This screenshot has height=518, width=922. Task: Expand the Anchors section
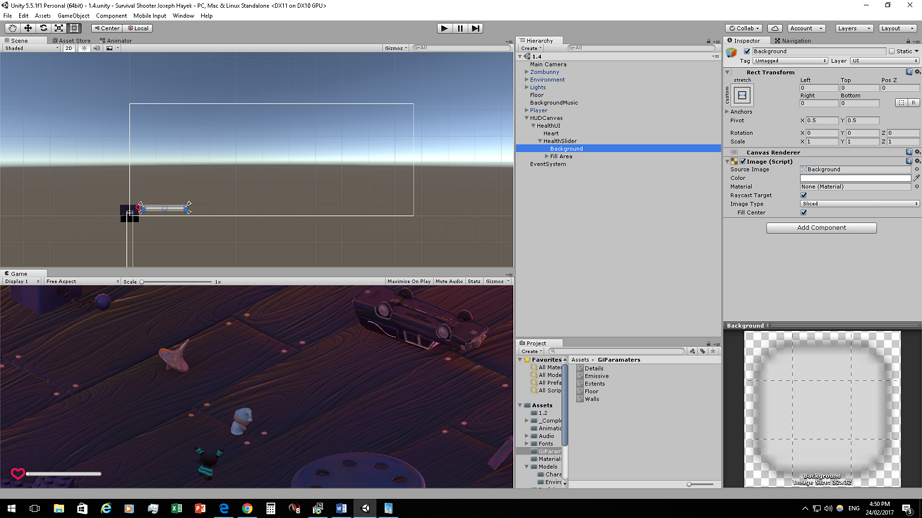pos(728,112)
